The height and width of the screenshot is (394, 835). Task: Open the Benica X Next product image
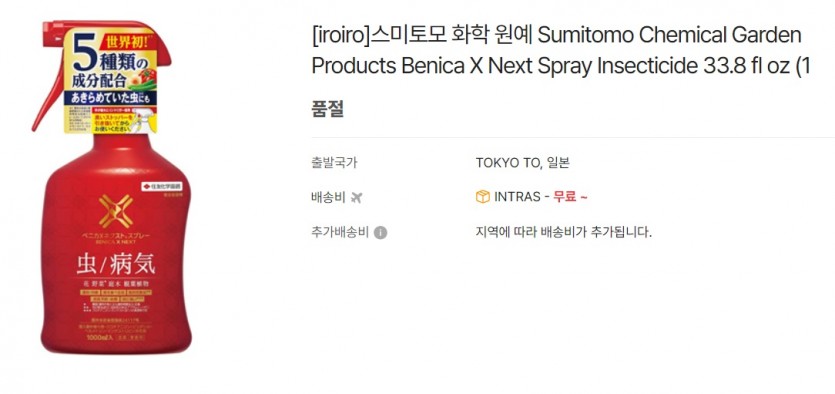tap(110, 187)
